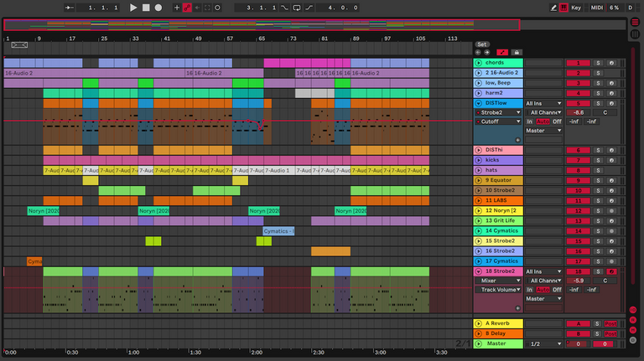Disarm the 18 Strobe2 record button
The image size is (644, 361).
coord(611,271)
